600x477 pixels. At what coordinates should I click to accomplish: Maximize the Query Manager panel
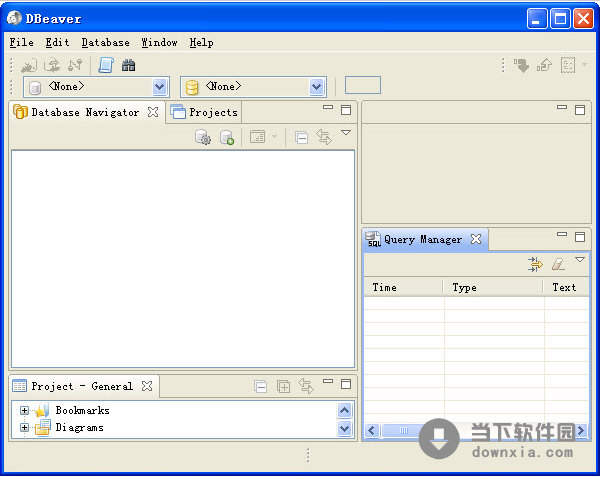(x=580, y=237)
